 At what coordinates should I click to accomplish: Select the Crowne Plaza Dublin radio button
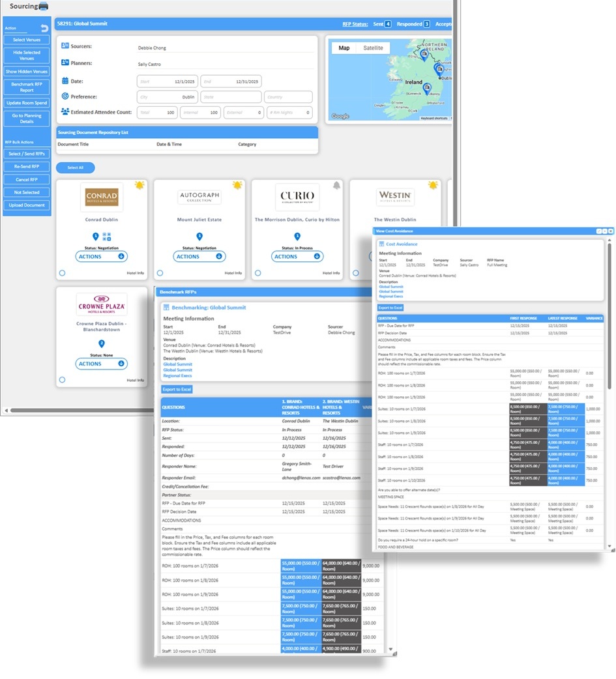click(62, 380)
